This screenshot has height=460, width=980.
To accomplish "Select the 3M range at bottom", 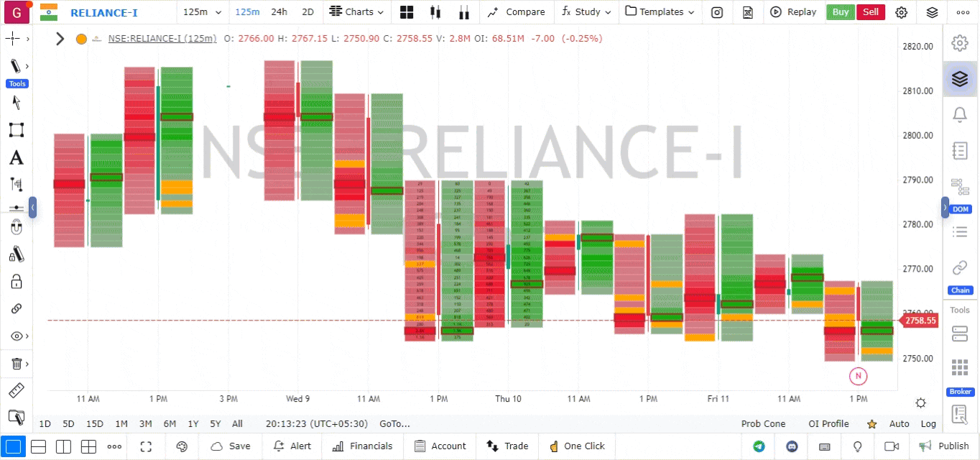I will (x=145, y=424).
